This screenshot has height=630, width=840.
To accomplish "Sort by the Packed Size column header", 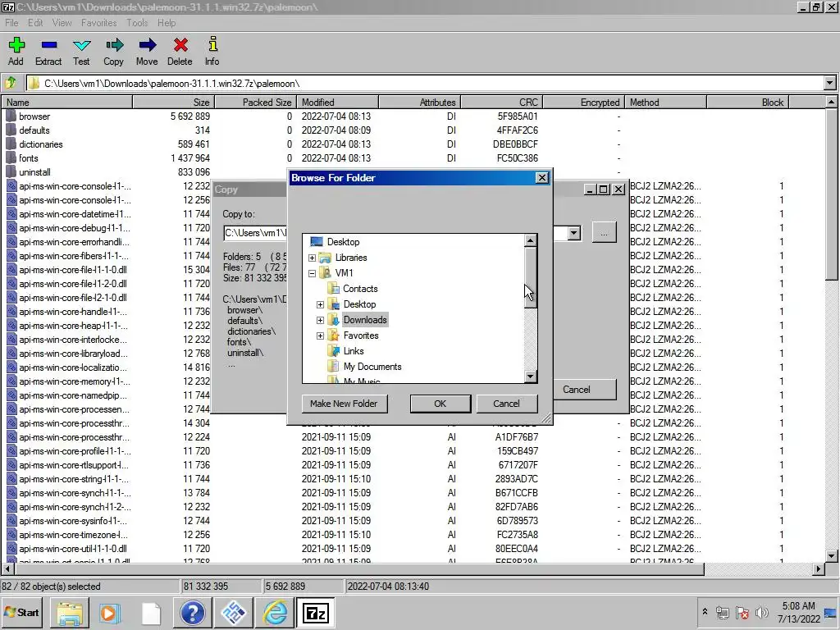I will tap(256, 102).
